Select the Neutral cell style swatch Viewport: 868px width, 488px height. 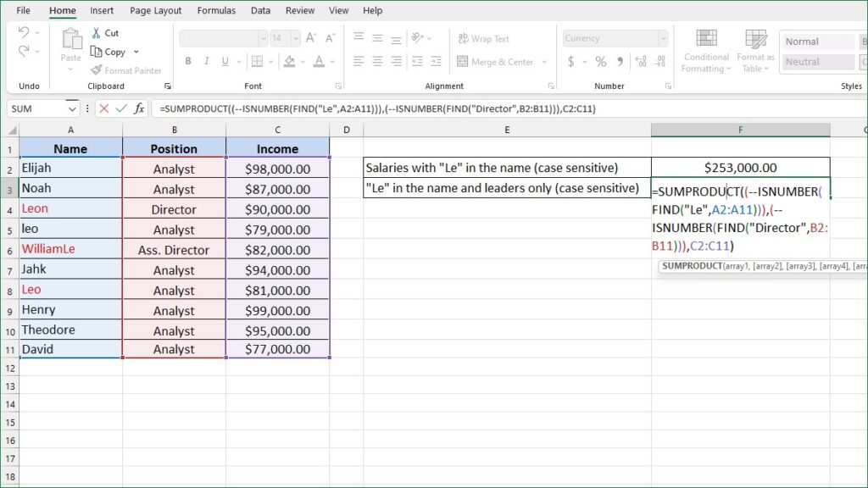[818, 62]
